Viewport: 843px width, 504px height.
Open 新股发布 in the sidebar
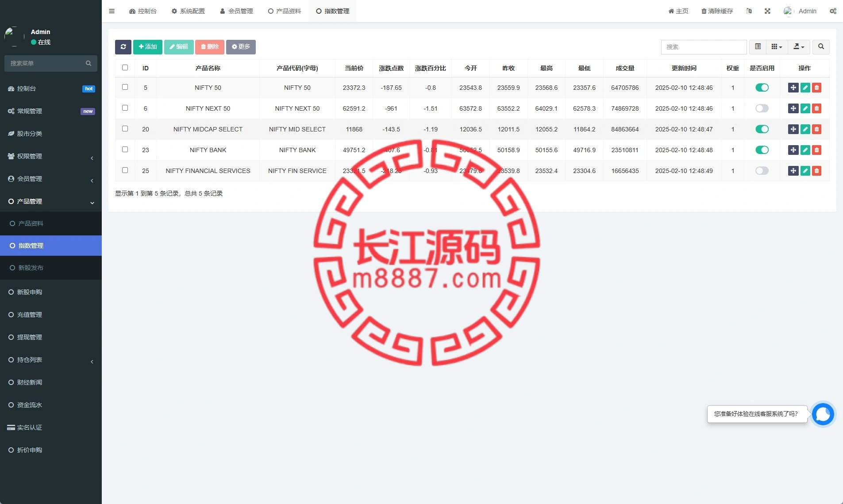(51, 268)
